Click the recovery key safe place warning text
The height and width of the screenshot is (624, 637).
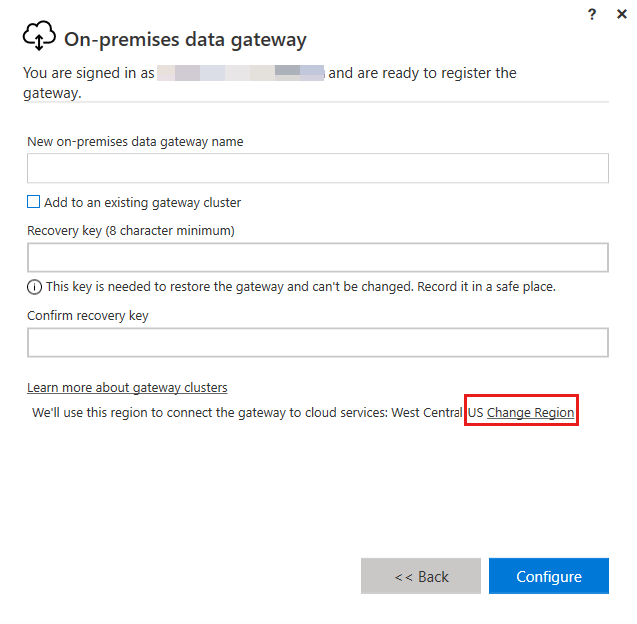301,287
